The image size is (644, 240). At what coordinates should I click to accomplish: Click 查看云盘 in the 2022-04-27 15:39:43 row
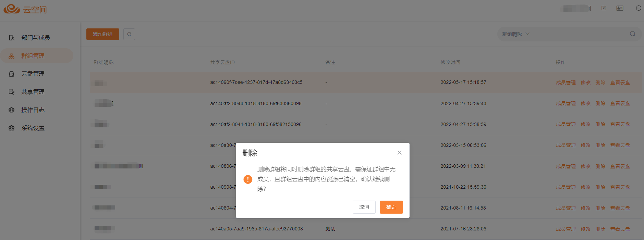tap(620, 103)
